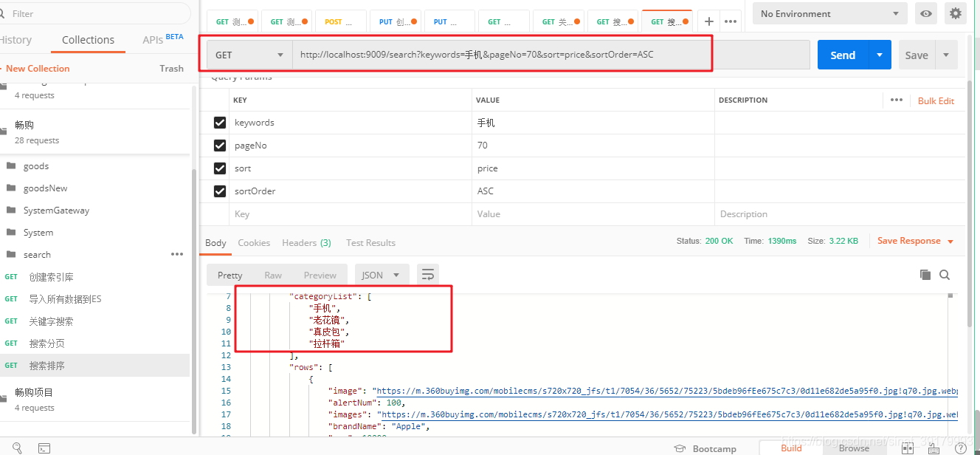Select Pretty response view
The image size is (980, 455).
pos(230,275)
